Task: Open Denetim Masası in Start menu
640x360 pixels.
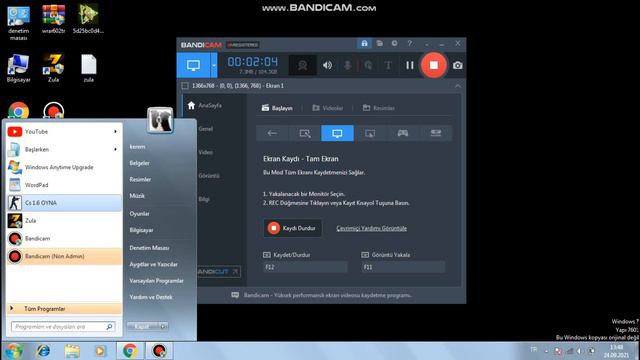Action: [x=149, y=248]
